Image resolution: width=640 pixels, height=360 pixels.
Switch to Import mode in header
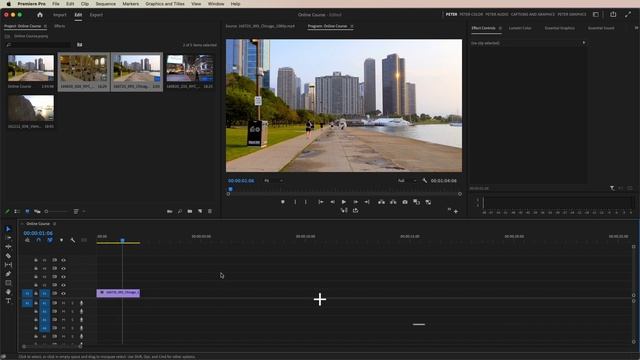[x=60, y=15]
